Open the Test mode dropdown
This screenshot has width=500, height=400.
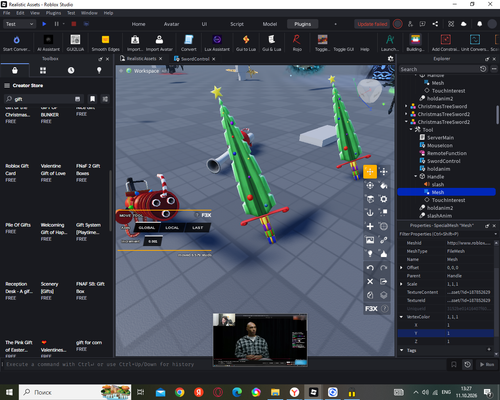(19, 24)
